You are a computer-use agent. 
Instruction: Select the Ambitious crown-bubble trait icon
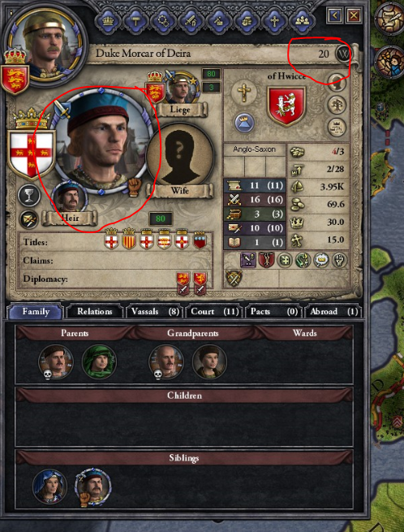click(320, 261)
